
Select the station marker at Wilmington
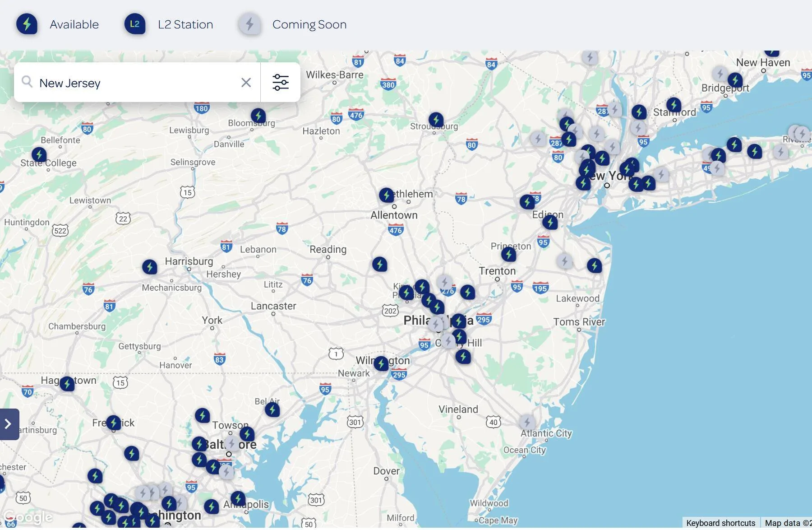pyautogui.click(x=381, y=363)
